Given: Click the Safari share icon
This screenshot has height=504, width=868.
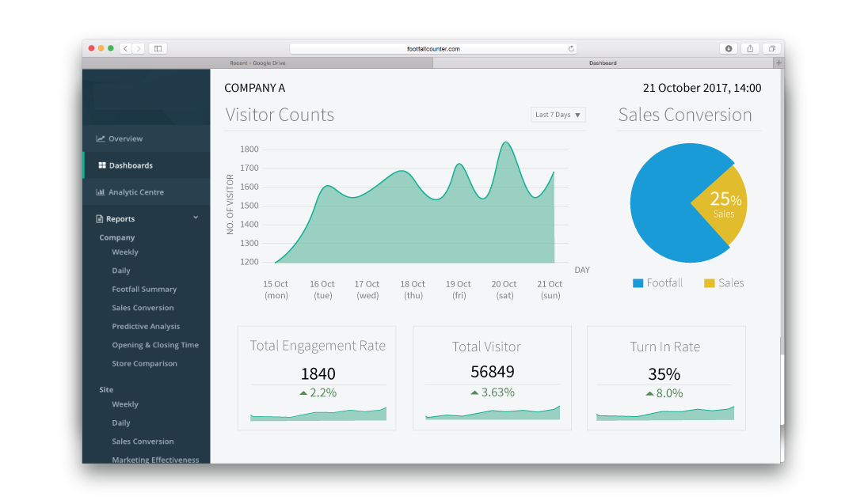Looking at the screenshot, I should coord(750,48).
